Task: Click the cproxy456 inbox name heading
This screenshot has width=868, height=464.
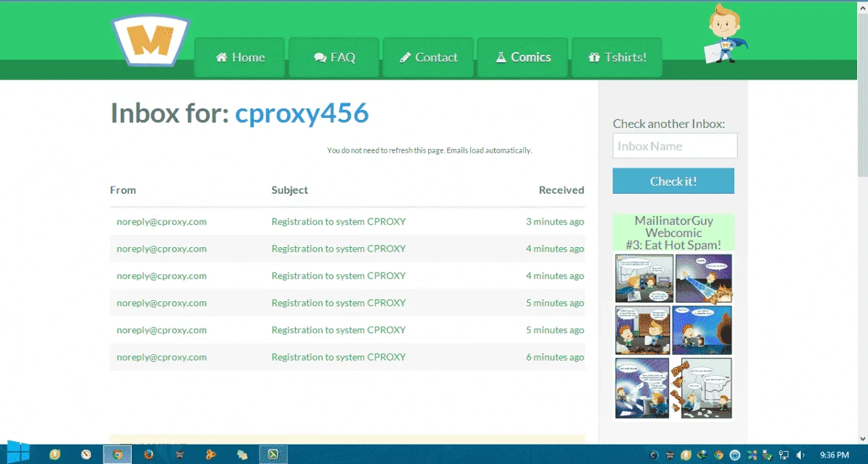Action: pyautogui.click(x=302, y=113)
